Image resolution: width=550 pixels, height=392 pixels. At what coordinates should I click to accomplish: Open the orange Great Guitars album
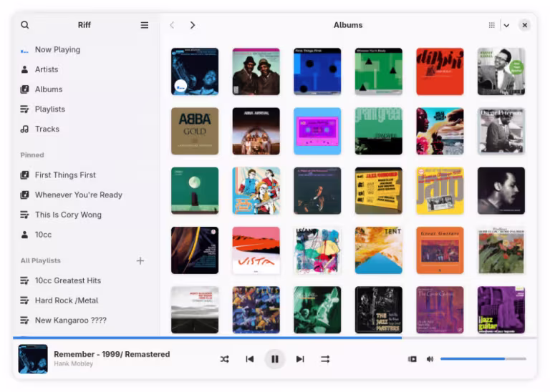pos(440,250)
